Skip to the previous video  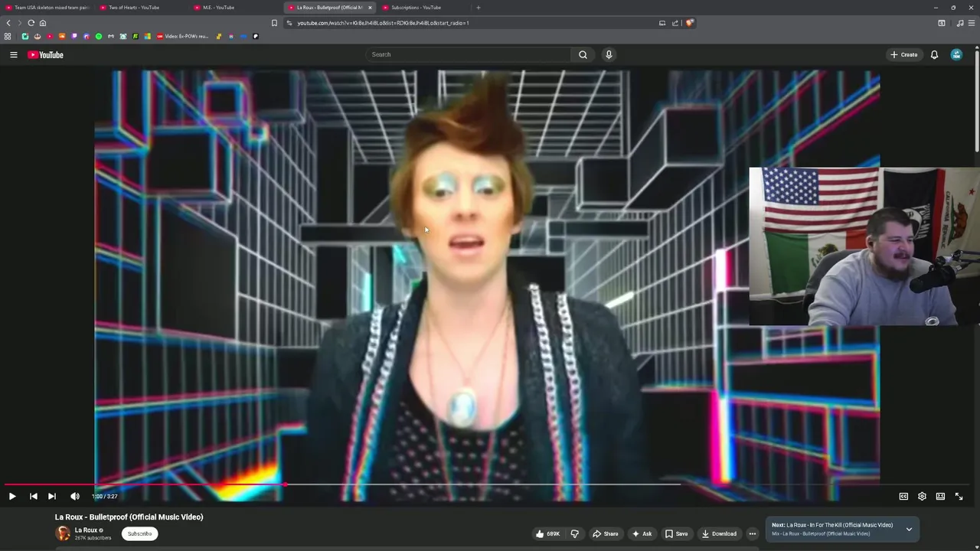(x=34, y=496)
